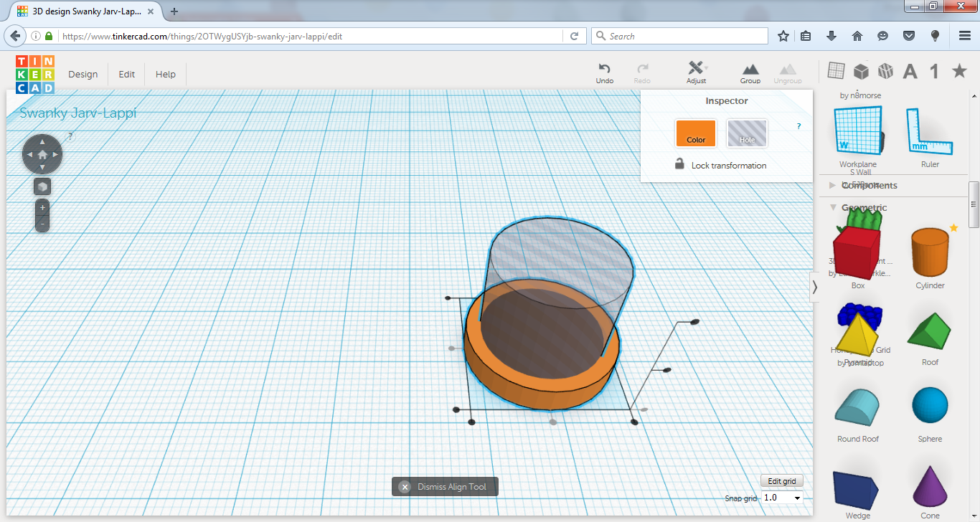Click the home view icon on navigation wheel
This screenshot has height=522, width=980.
coord(42,154)
